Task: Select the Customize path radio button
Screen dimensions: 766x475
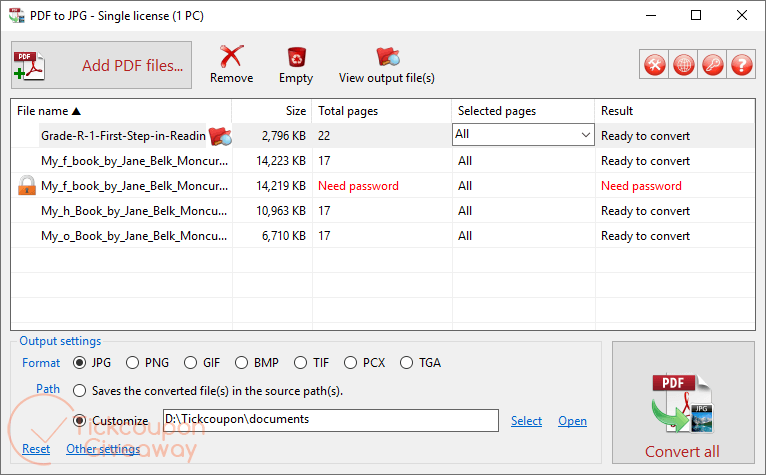Action: click(x=79, y=421)
